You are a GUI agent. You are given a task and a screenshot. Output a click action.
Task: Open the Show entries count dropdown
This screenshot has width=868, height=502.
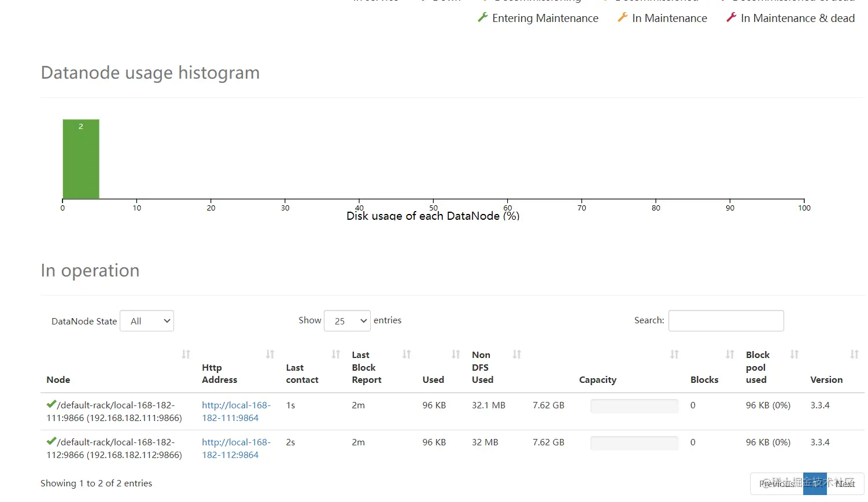(348, 321)
